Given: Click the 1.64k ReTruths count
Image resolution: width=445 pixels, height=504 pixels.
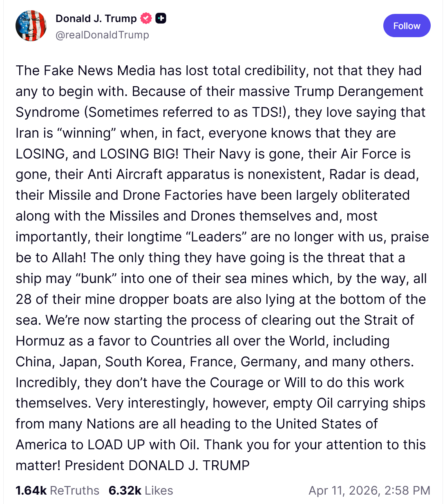Looking at the screenshot, I should click(31, 490).
